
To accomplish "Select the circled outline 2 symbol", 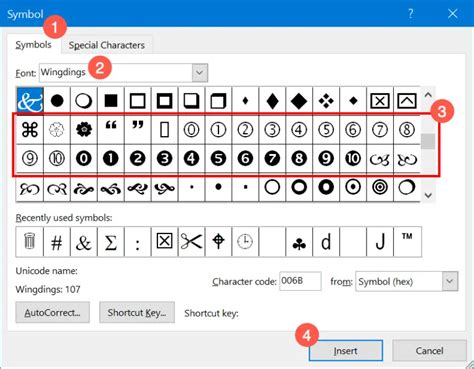I will (x=245, y=129).
